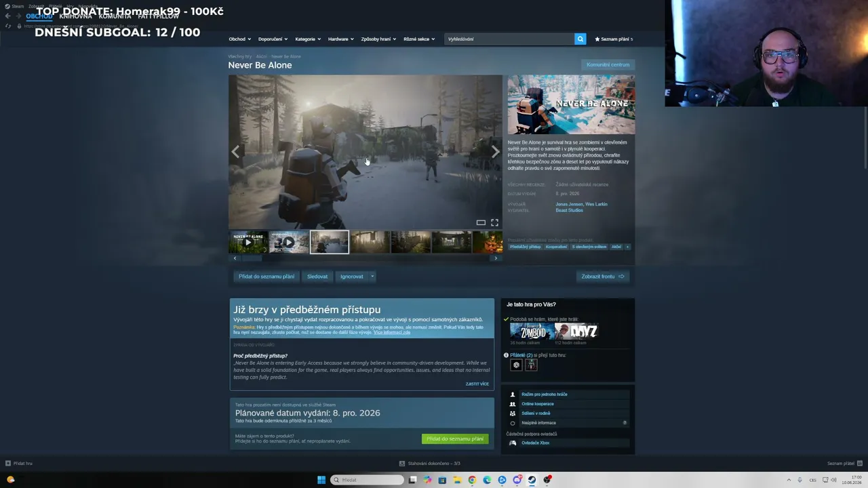Expand the early access text via ZJISTIT VÍCE
The height and width of the screenshot is (488, 868).
pyautogui.click(x=477, y=384)
